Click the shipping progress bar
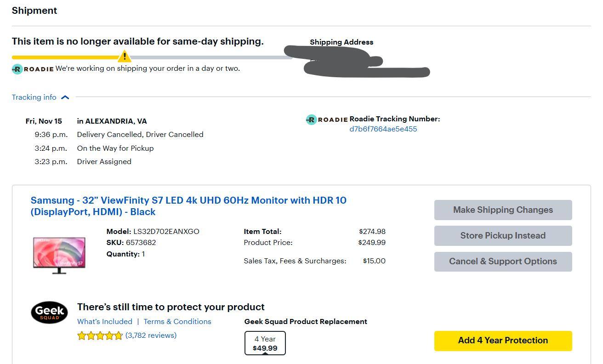 coord(207,57)
